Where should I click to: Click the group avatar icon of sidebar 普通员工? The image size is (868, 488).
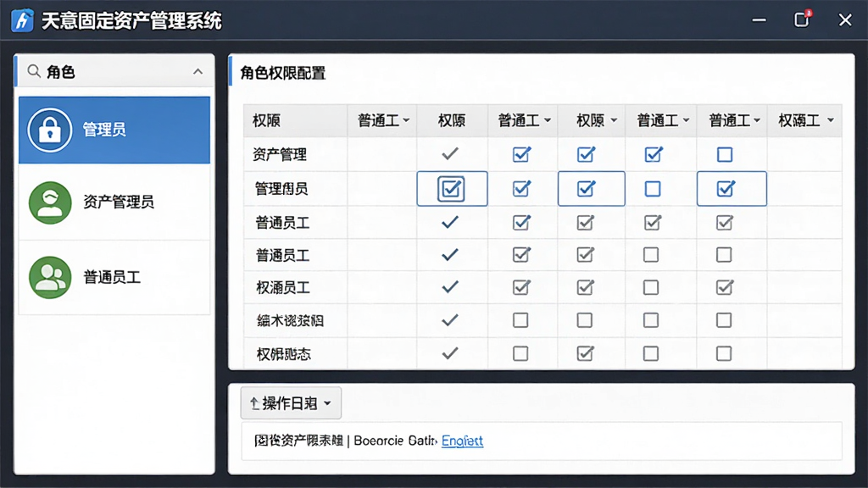click(x=50, y=277)
